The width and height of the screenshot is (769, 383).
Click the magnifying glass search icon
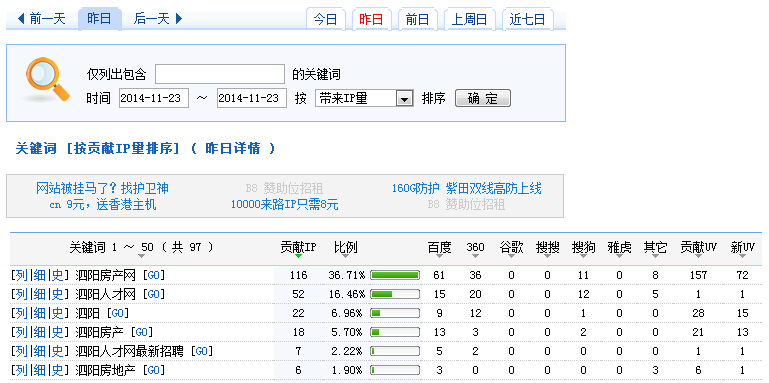click(x=48, y=80)
